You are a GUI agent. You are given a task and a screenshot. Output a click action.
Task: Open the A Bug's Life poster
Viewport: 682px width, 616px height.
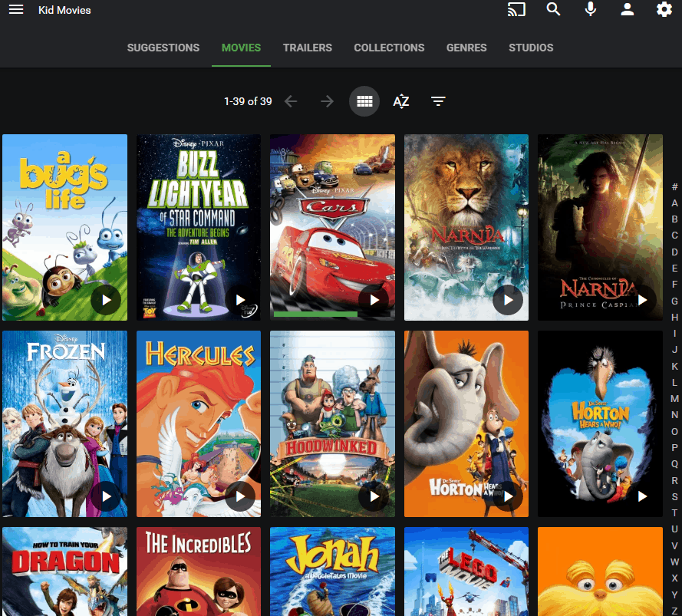[64, 228]
